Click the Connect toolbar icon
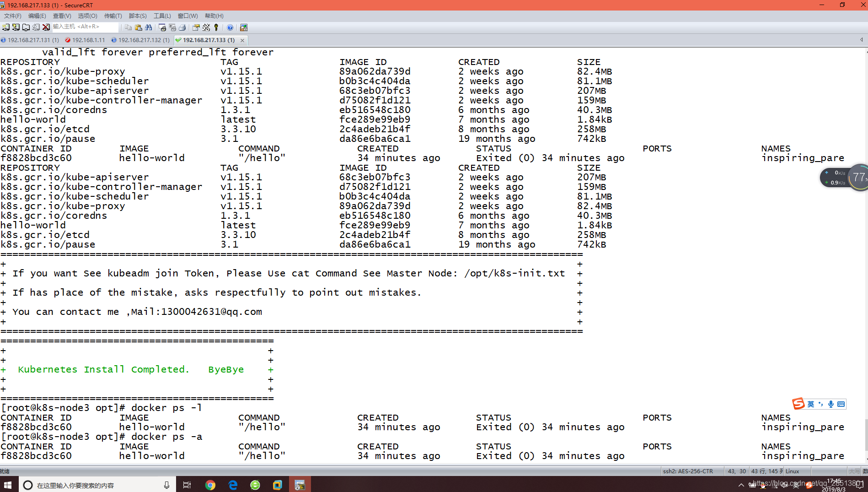The height and width of the screenshot is (492, 868). pos(6,27)
